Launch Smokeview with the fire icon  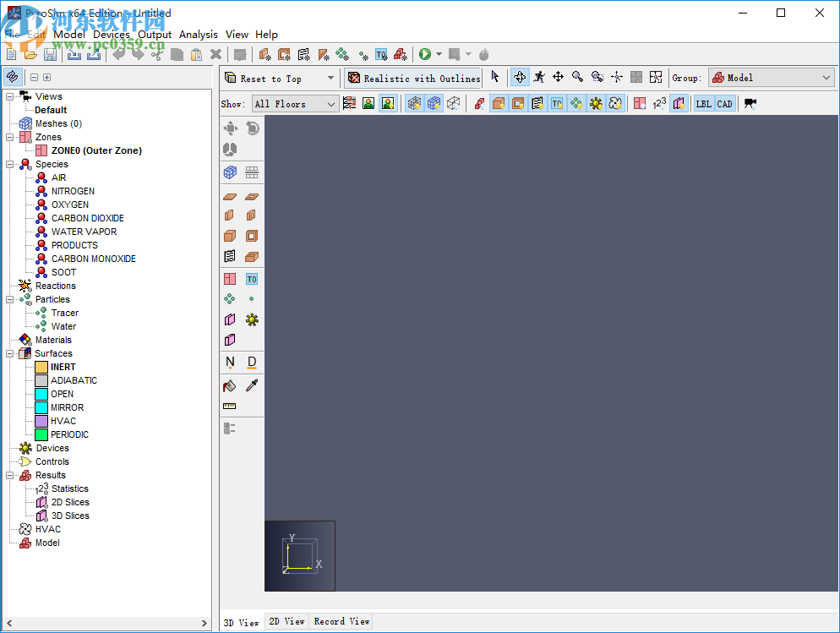click(x=483, y=53)
